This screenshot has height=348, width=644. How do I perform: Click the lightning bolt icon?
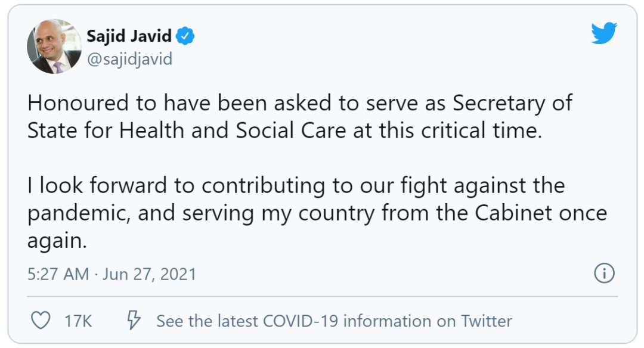[x=134, y=321]
